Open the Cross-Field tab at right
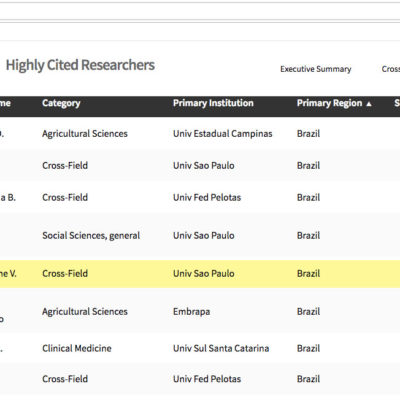Viewport: 400px width, 400px height. click(x=391, y=69)
